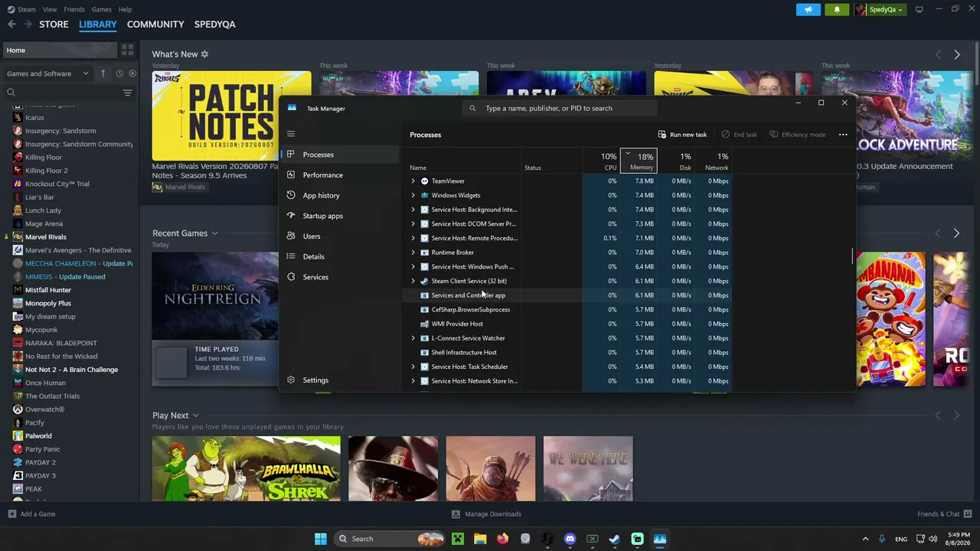The height and width of the screenshot is (551, 980).
Task: Open the Brawlhalla Shrek game thumbnail
Action: 246,469
